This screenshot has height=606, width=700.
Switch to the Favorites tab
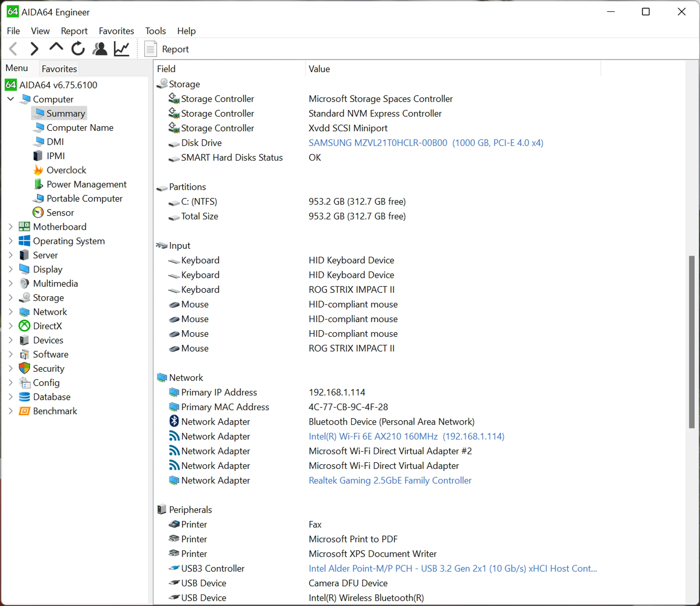(x=59, y=69)
